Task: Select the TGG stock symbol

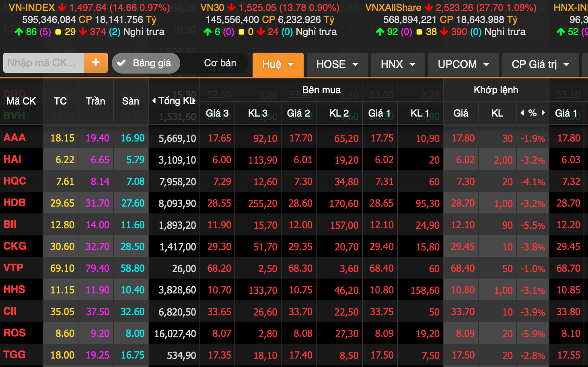Action: coord(14,355)
